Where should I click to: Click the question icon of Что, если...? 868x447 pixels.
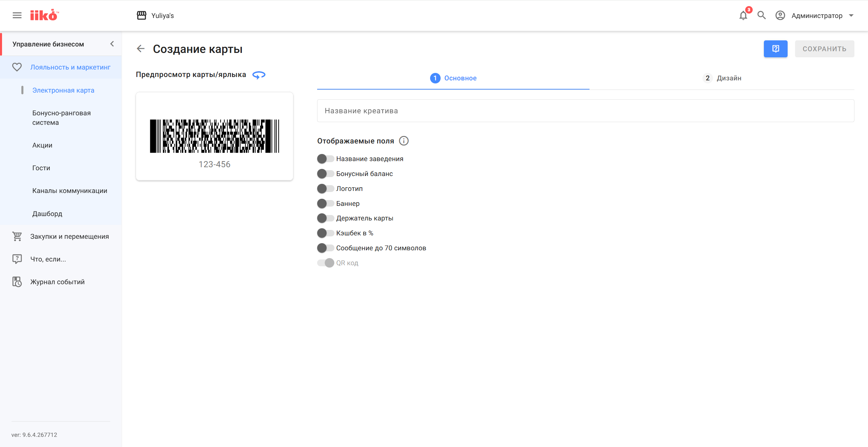pyautogui.click(x=17, y=259)
